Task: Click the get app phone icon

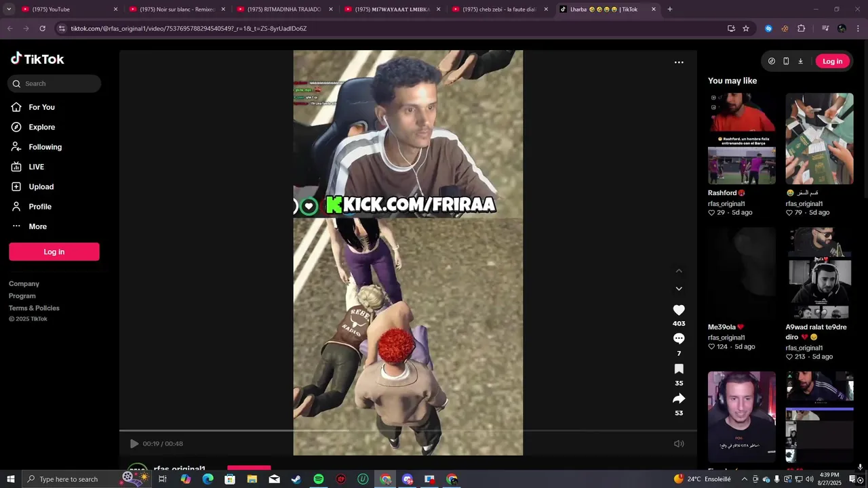Action: tap(786, 61)
